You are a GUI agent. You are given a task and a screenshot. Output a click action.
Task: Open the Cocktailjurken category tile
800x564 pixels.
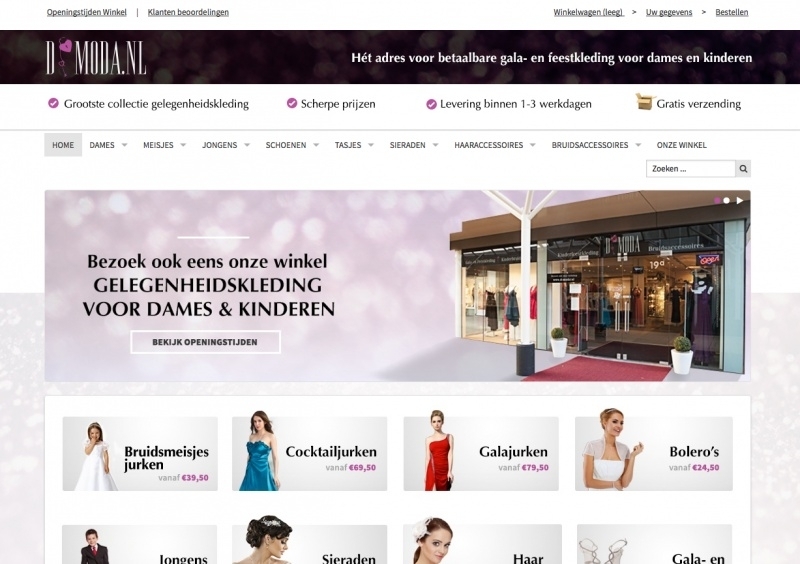click(310, 453)
